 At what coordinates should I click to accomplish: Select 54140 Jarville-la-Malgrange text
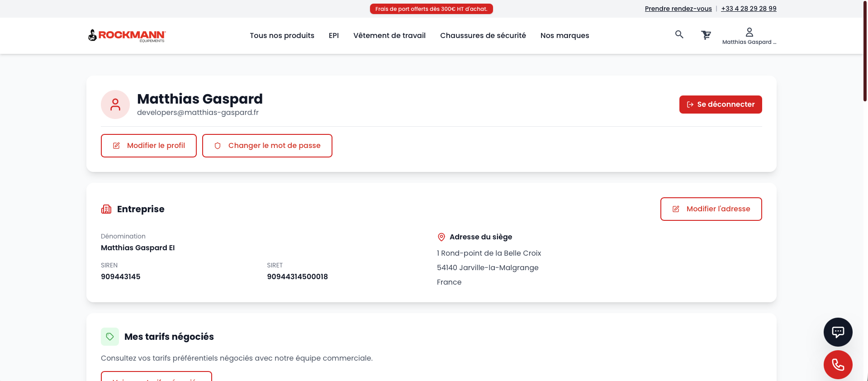[x=488, y=268]
